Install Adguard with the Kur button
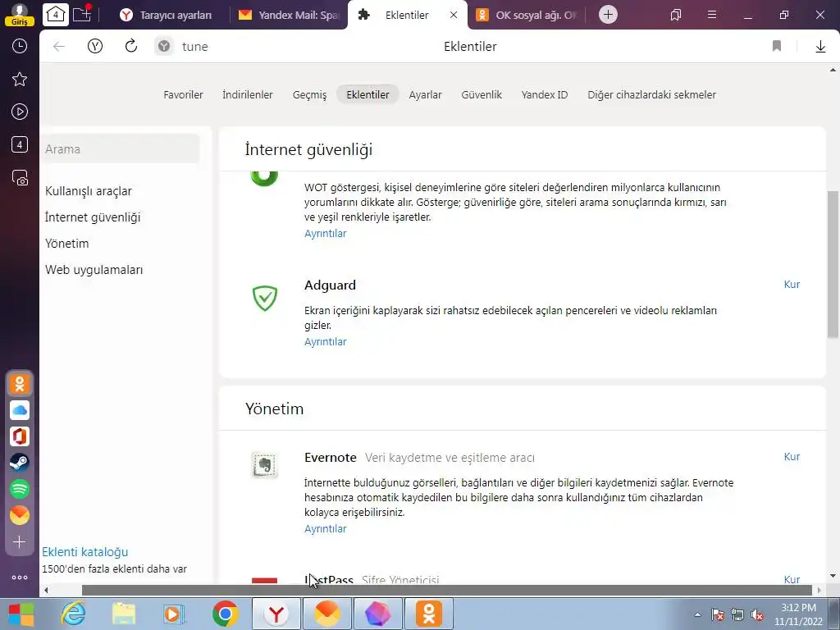The height and width of the screenshot is (630, 840). 792,285
